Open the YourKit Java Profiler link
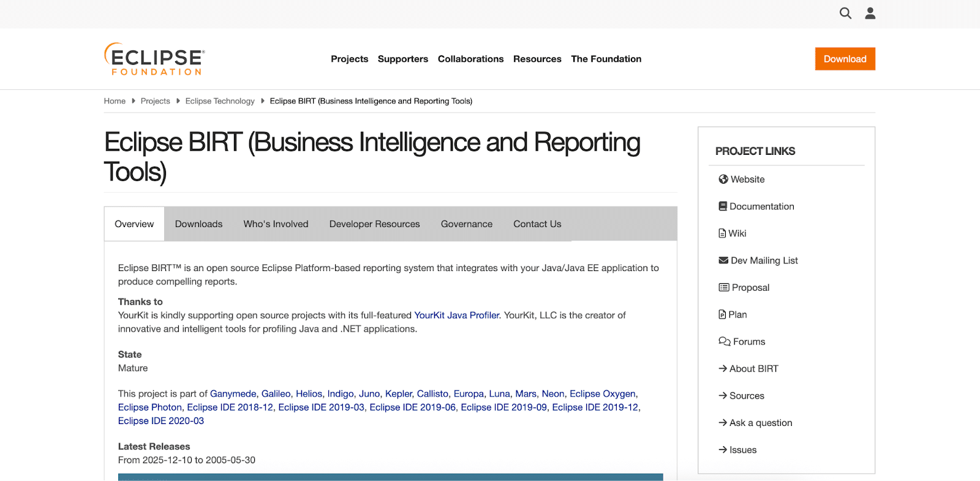 (x=457, y=315)
